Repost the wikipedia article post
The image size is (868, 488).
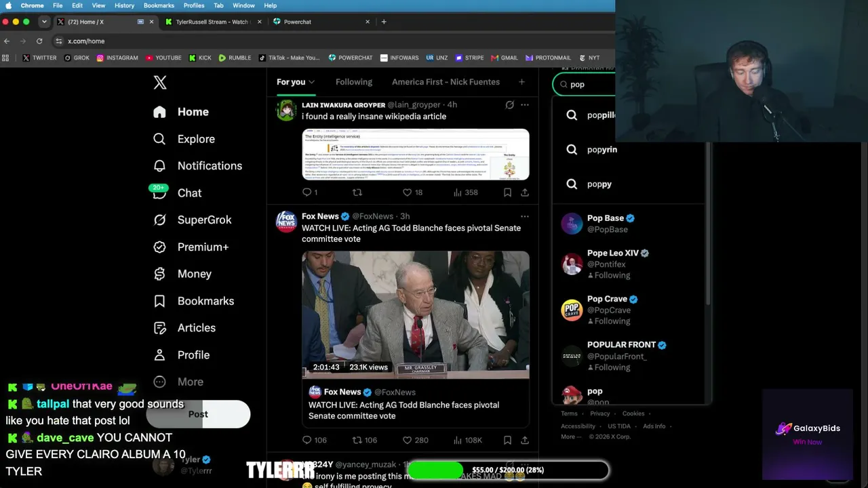[357, 192]
